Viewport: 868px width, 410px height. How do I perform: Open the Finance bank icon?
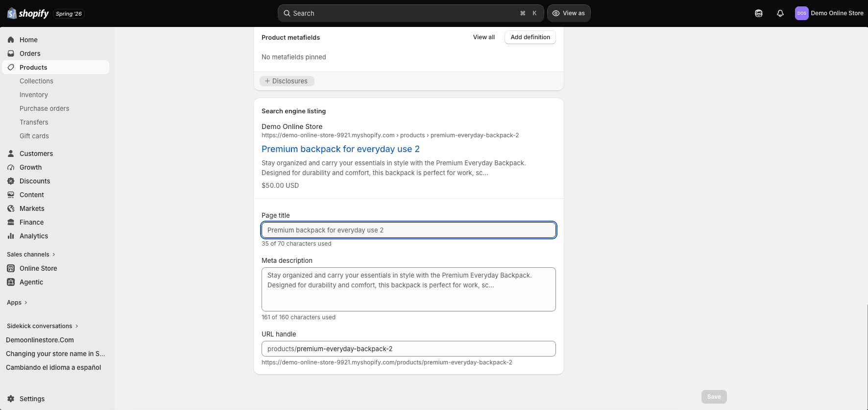(x=11, y=222)
